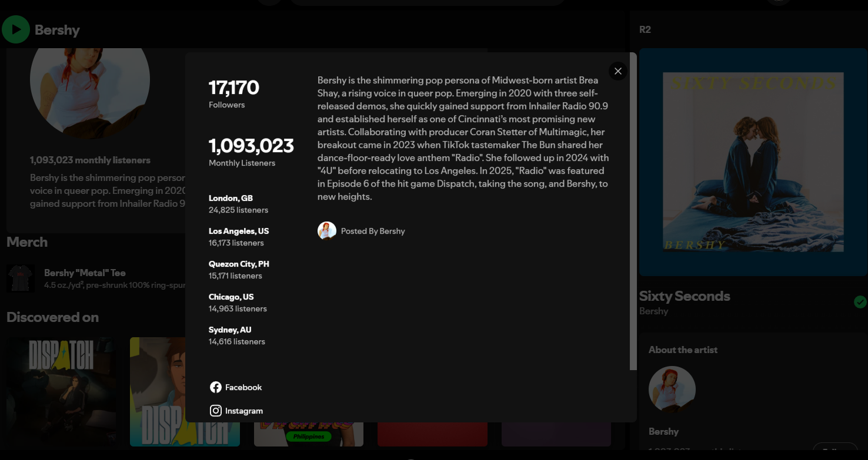
Task: Open the yellow Dispatch card with illustrated man
Action: tap(158, 392)
